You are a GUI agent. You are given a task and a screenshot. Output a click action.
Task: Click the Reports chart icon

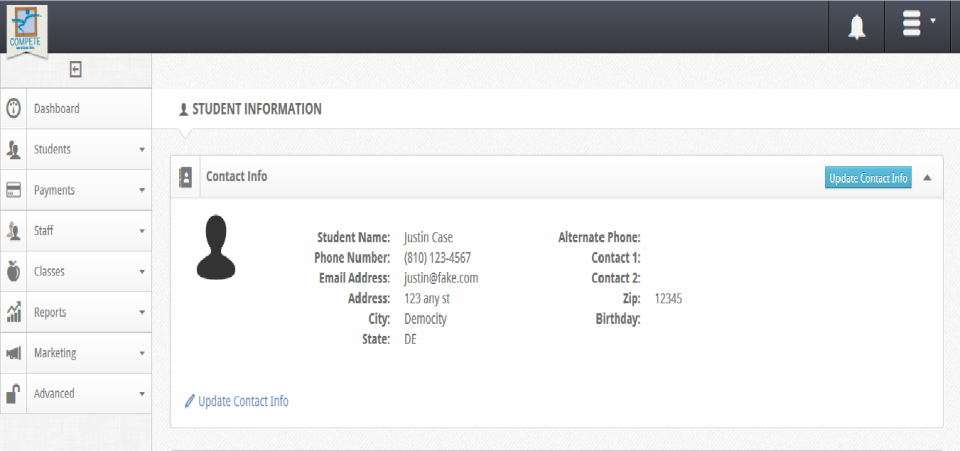click(x=14, y=312)
